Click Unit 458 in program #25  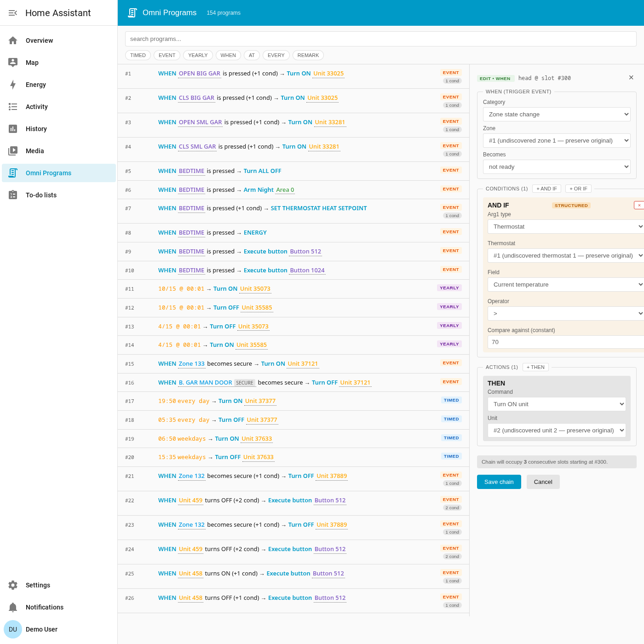(190, 574)
